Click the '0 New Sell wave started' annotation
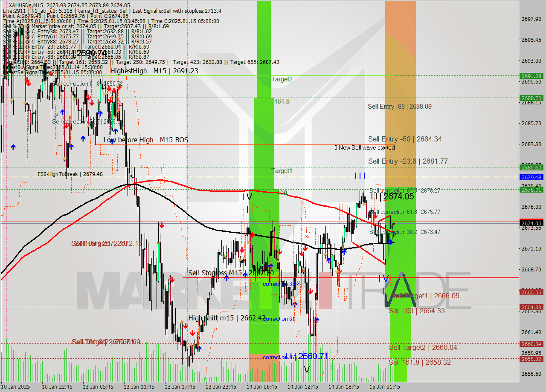Screen dimensions: 546x392 (x=364, y=148)
